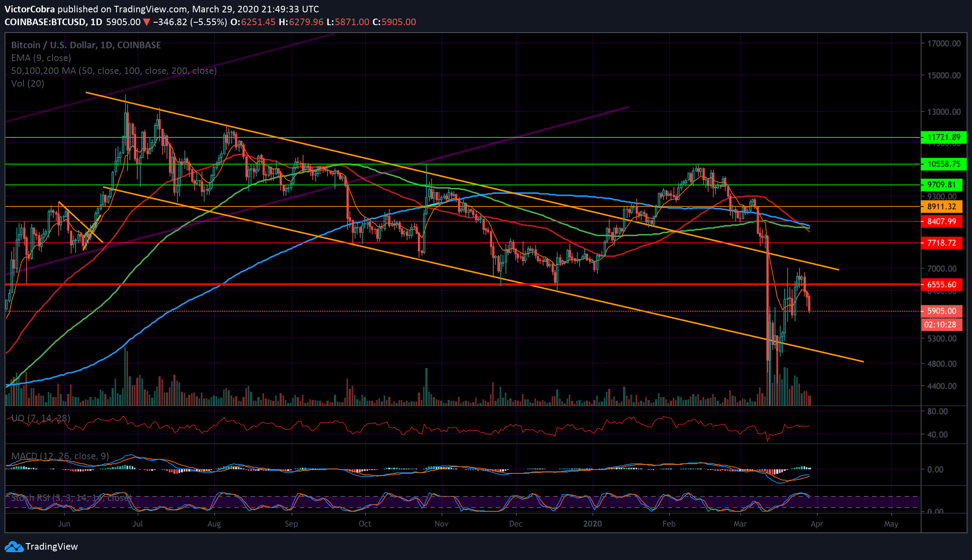Click the Apr label on the time axis
This screenshot has width=972, height=560.
click(x=817, y=524)
